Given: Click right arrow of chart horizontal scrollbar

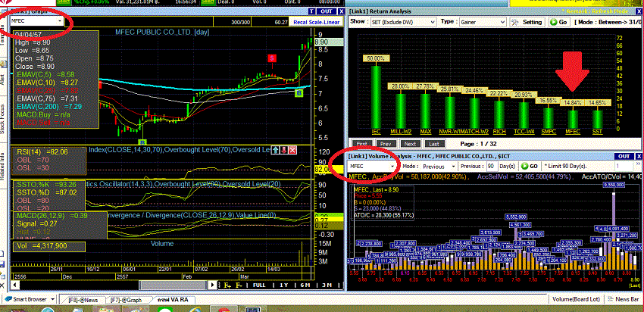Looking at the screenshot, I should (212, 285).
